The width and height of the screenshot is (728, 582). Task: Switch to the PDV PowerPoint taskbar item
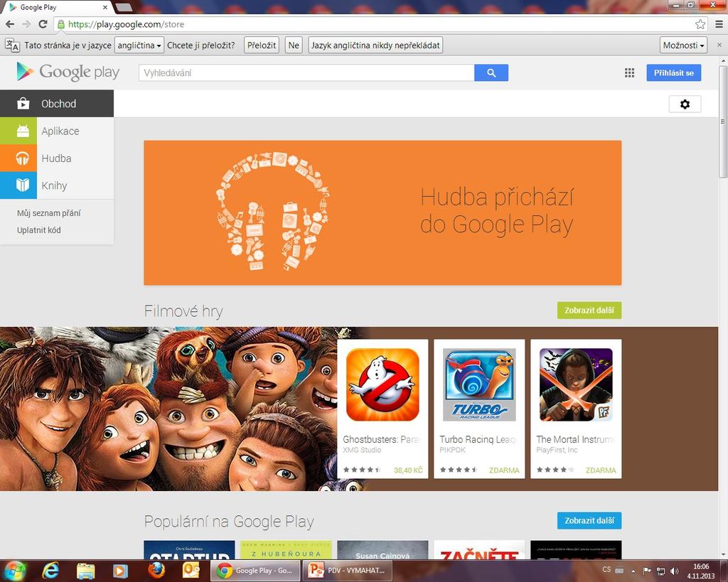coord(348,571)
